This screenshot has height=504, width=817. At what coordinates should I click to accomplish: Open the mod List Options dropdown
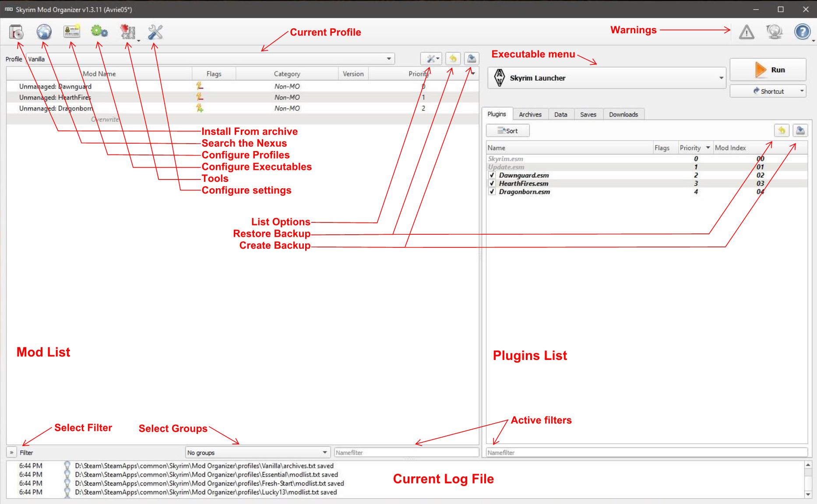431,59
